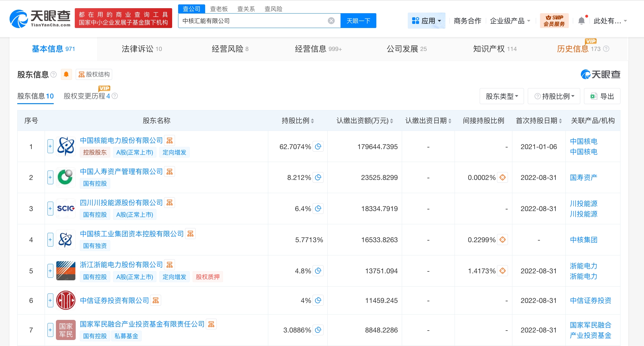Open the 股东类型 filter dropdown
Viewport: 644px width, 346px height.
tap(502, 96)
